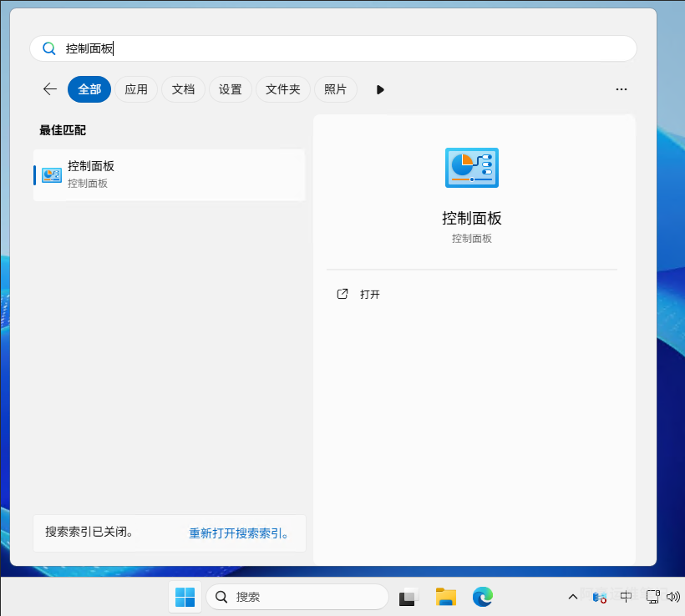The image size is (685, 616).
Task: Open 控制面板 from best match list
Action: point(167,174)
